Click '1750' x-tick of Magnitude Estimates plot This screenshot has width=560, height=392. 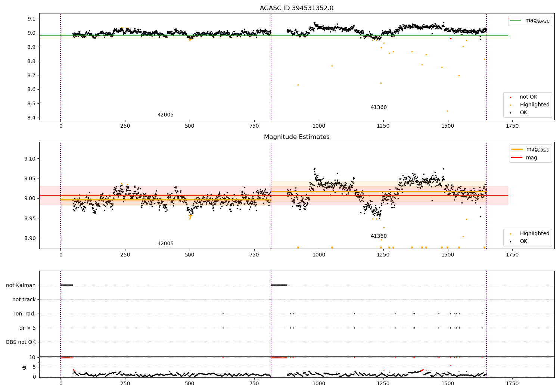[512, 255]
